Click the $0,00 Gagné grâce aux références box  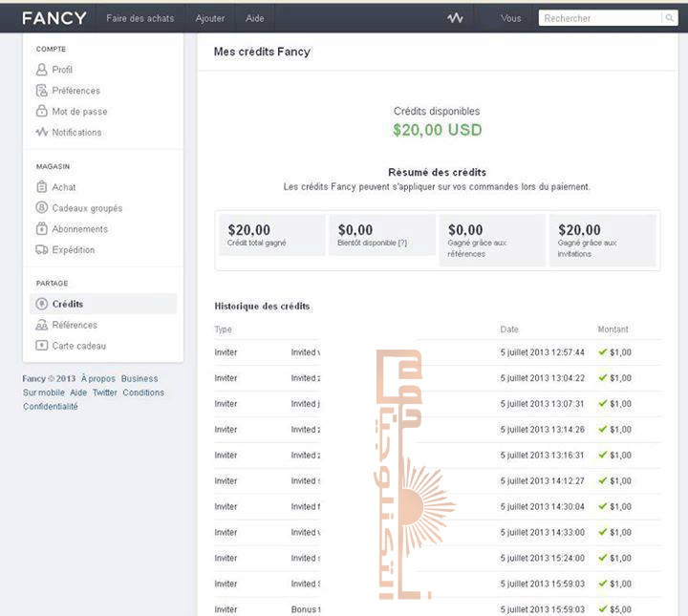point(492,240)
